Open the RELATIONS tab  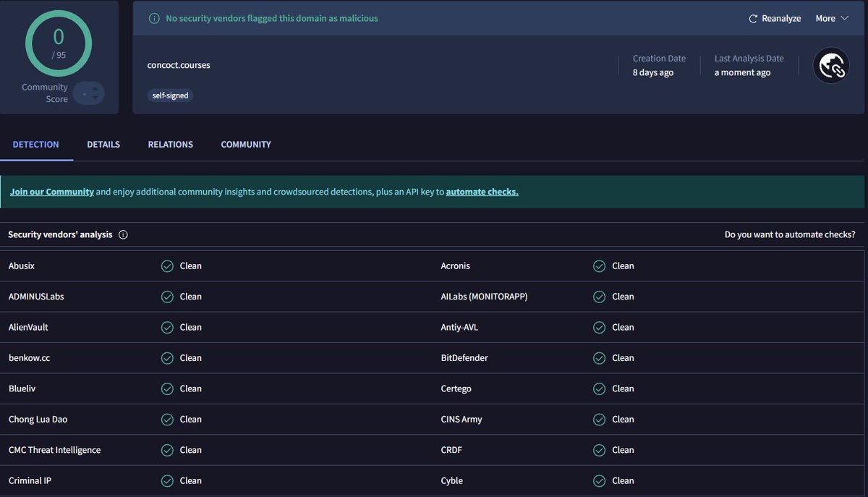click(x=171, y=145)
